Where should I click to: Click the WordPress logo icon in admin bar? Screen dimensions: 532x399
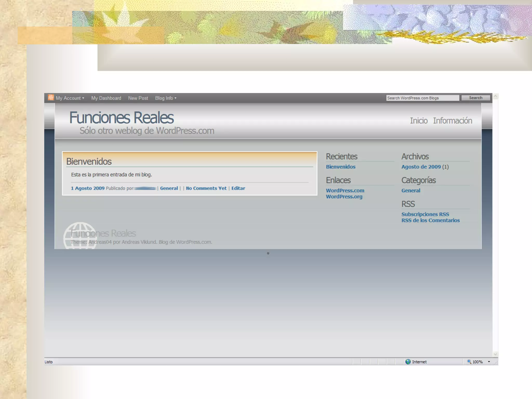(51, 98)
